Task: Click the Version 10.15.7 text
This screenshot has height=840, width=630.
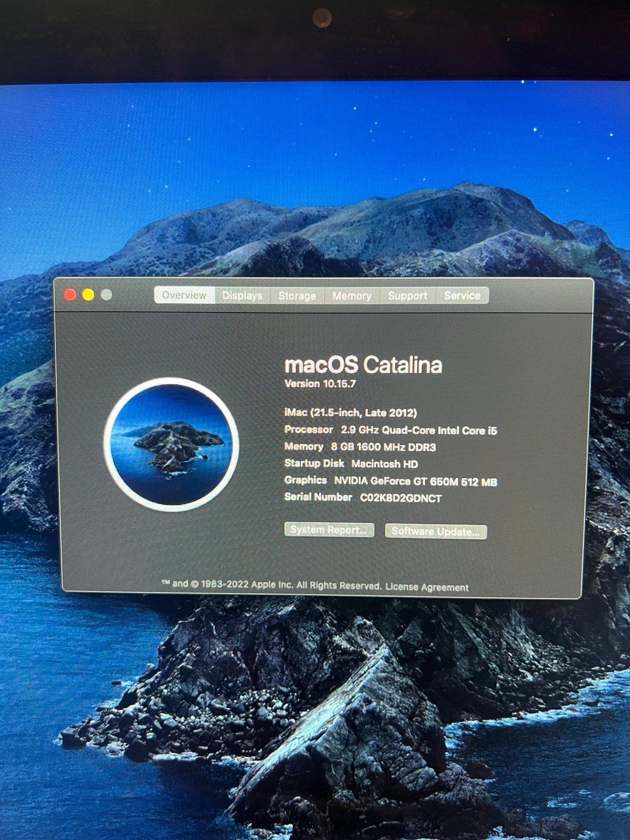Action: [320, 383]
